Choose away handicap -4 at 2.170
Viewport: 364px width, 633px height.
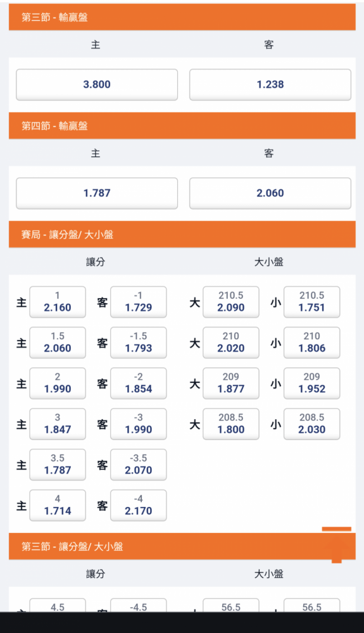coord(139,505)
